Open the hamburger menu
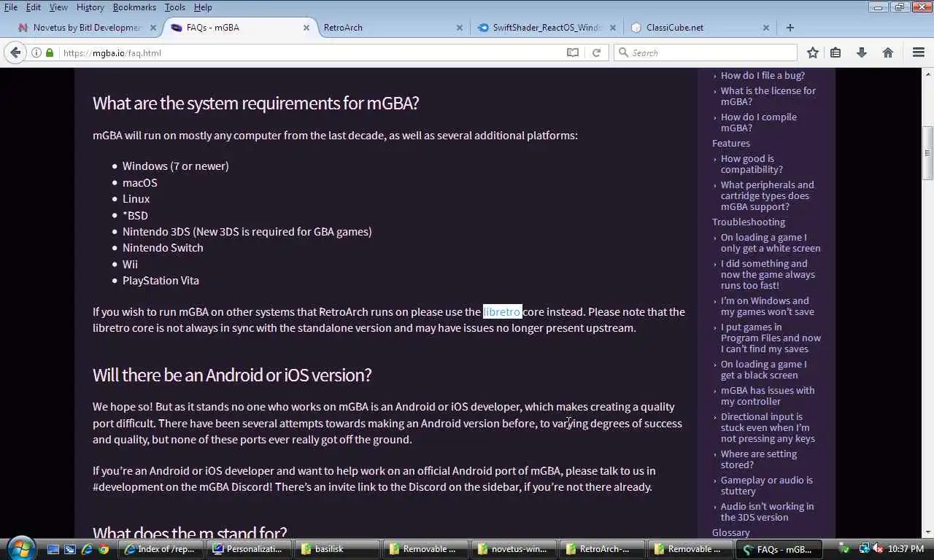The height and width of the screenshot is (560, 934). point(919,52)
